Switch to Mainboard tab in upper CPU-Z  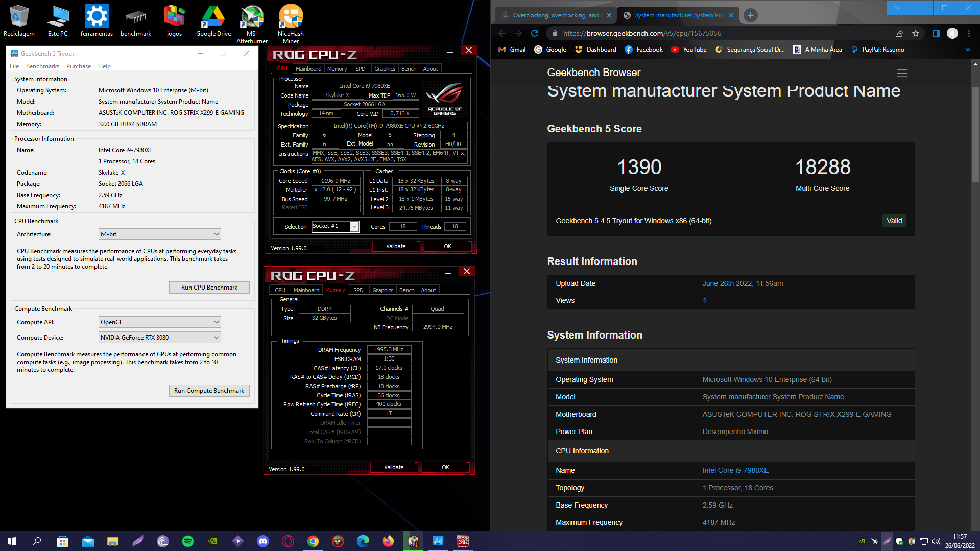[x=308, y=69]
